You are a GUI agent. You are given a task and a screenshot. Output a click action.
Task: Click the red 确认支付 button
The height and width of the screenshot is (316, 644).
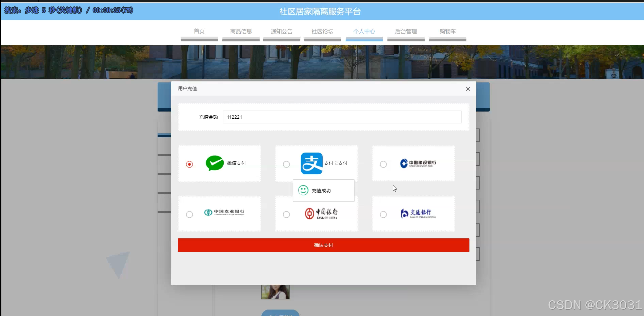coord(324,245)
